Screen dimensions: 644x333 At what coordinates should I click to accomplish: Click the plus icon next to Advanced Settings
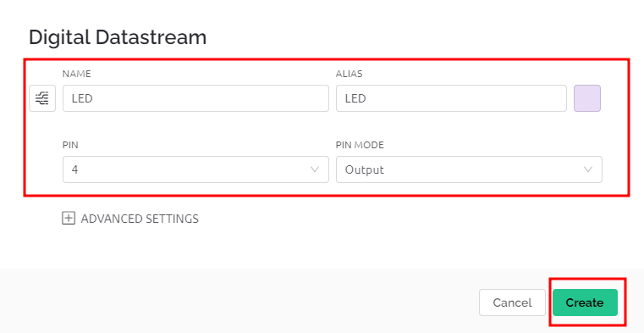pos(69,219)
